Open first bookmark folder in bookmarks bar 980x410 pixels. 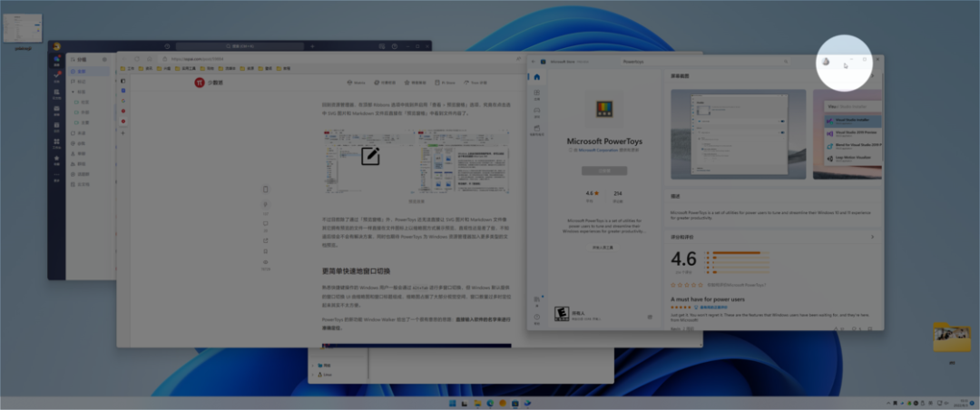(x=128, y=68)
